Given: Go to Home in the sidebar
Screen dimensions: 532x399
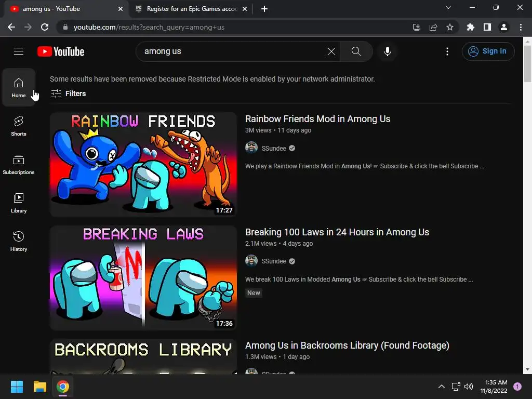Looking at the screenshot, I should point(19,87).
